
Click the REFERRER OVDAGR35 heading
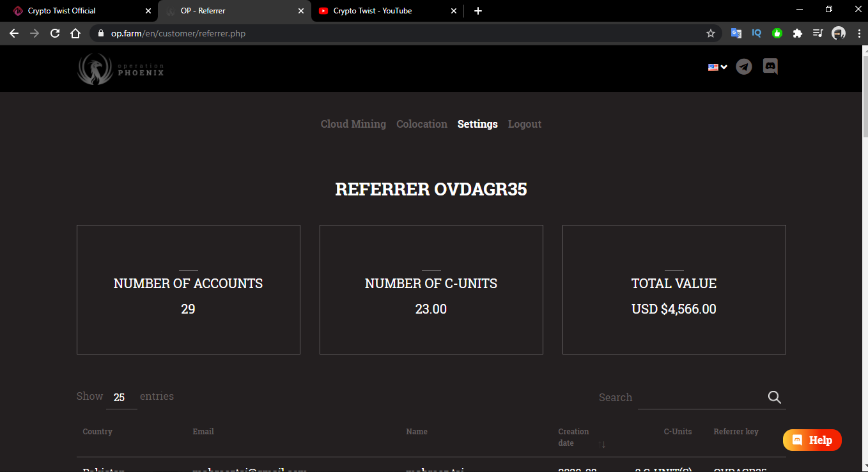pos(431,189)
